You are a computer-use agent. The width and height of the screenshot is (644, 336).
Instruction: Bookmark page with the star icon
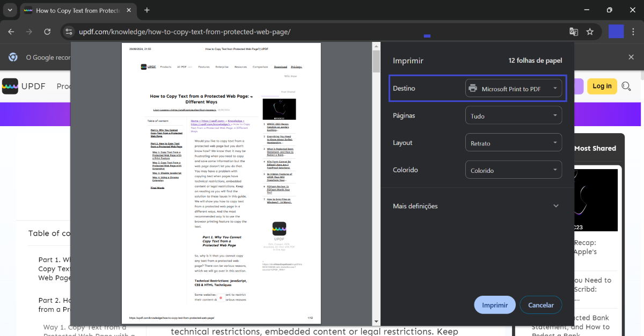[590, 32]
